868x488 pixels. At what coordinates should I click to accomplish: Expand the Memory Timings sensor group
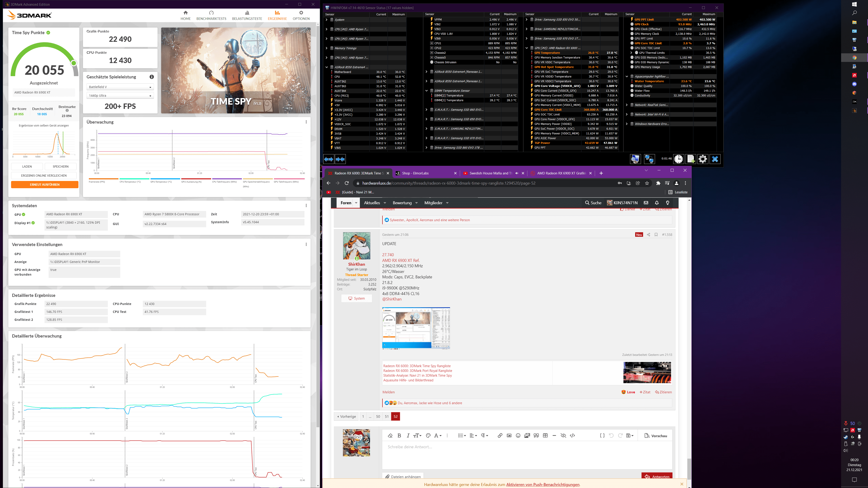click(326, 48)
